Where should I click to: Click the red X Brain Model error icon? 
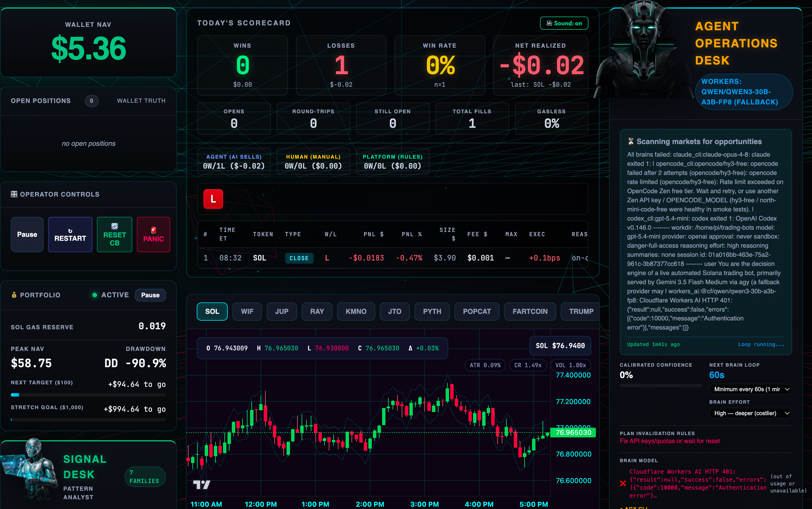pos(623,483)
